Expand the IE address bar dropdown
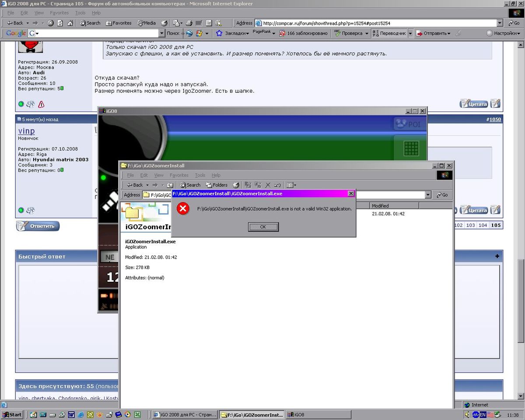The width and height of the screenshot is (525, 420). (500, 23)
